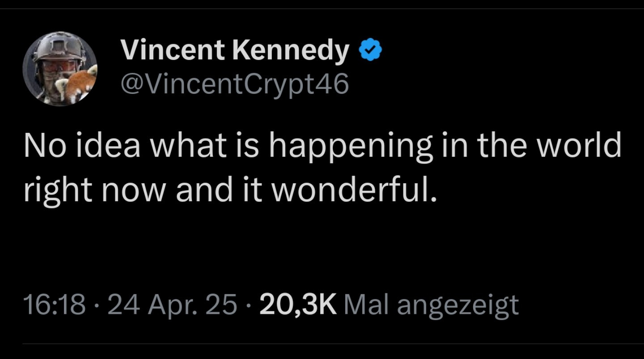Click the word "wonderful" in the tweet
Image resolution: width=644 pixels, height=359 pixels.
click(x=351, y=191)
